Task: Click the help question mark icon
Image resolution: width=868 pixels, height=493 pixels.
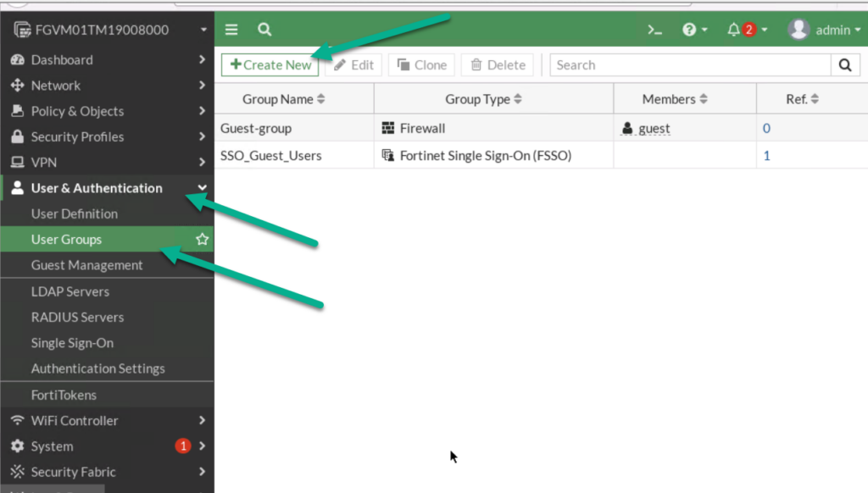Action: (x=689, y=29)
